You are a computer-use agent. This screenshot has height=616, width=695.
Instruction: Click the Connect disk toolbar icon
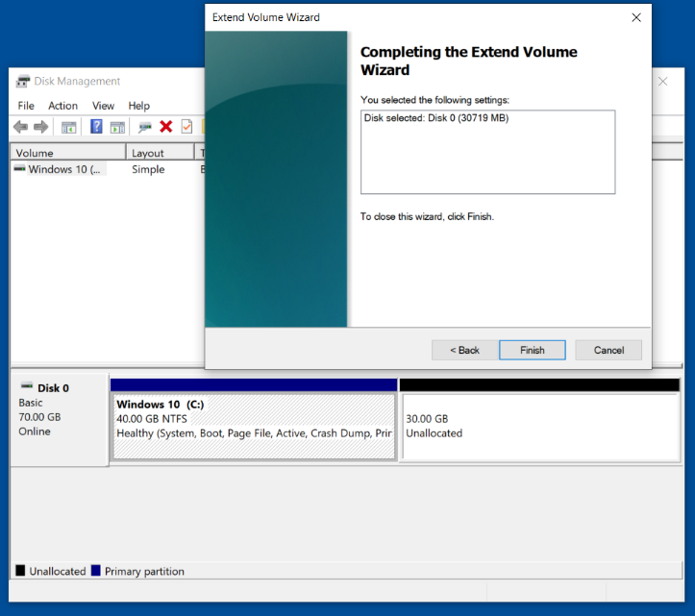point(145,127)
